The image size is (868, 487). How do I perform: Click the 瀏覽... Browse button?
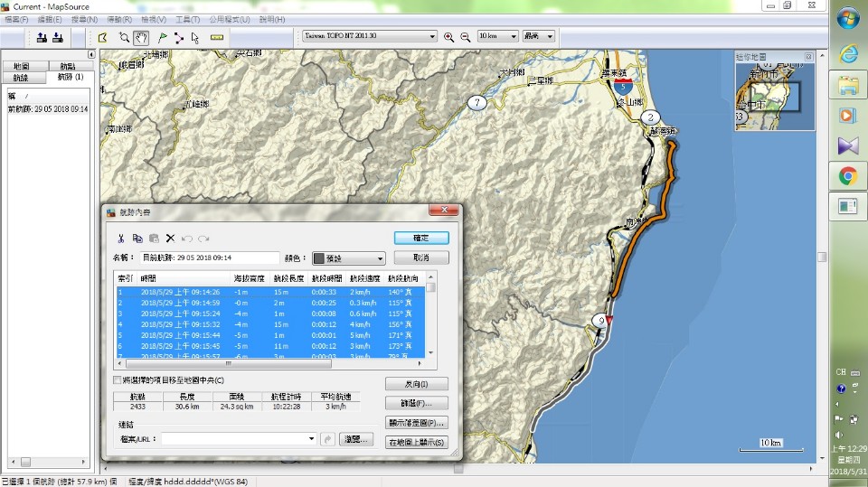pos(356,439)
